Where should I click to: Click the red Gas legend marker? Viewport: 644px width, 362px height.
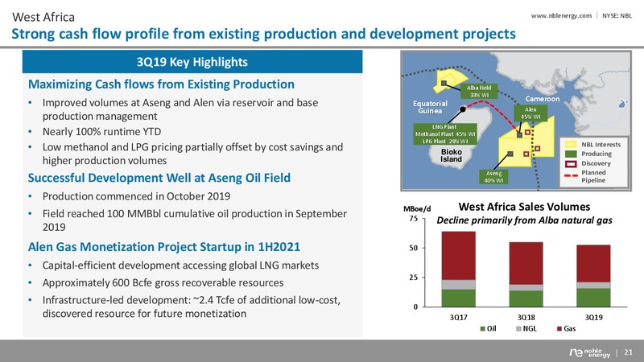click(x=559, y=329)
